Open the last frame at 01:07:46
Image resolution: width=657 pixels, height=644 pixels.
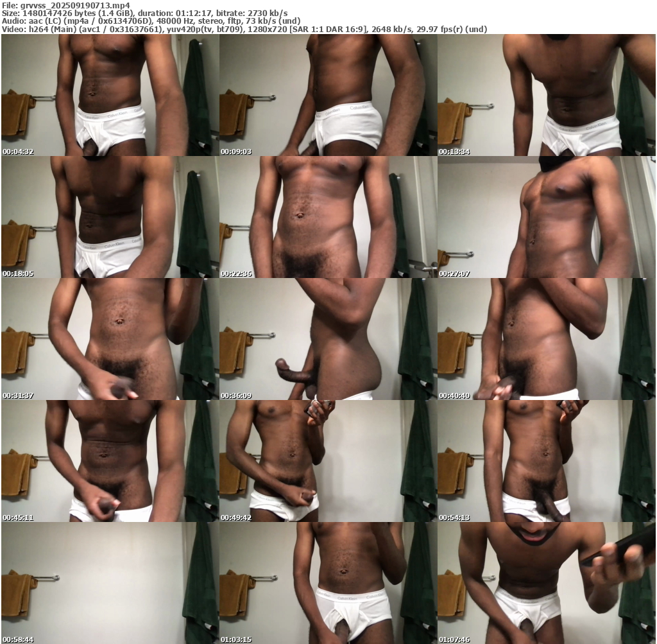tap(547, 583)
